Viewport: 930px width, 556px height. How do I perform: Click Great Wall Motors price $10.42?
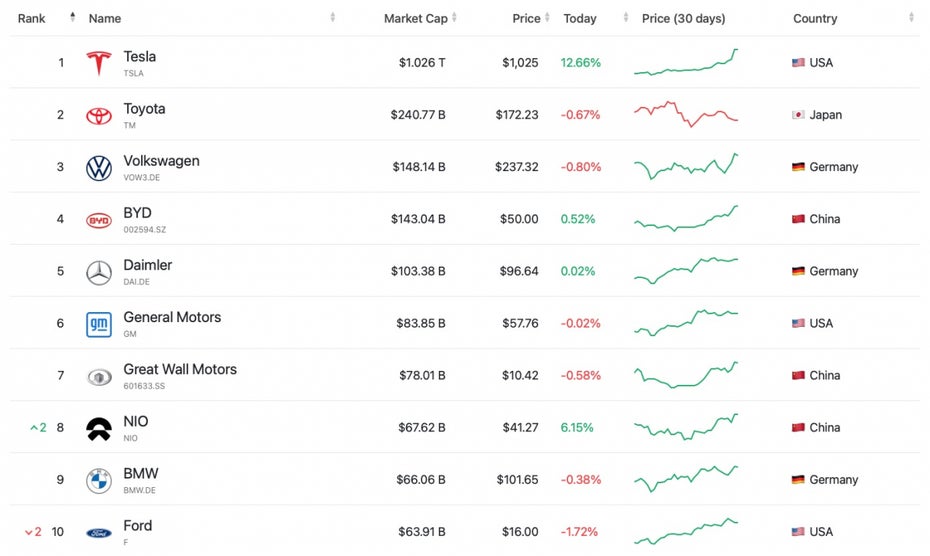[520, 376]
